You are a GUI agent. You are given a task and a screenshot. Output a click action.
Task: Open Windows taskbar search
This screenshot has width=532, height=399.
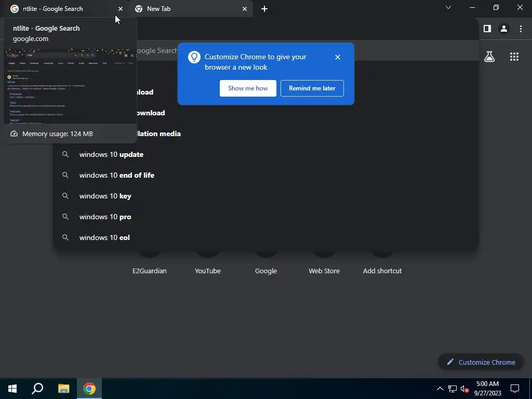[37, 389]
